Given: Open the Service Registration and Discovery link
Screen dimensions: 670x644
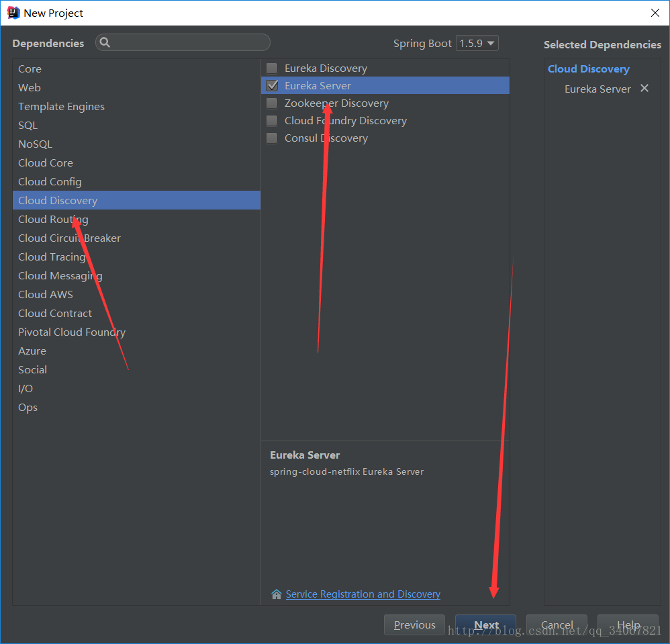Looking at the screenshot, I should click(x=363, y=594).
